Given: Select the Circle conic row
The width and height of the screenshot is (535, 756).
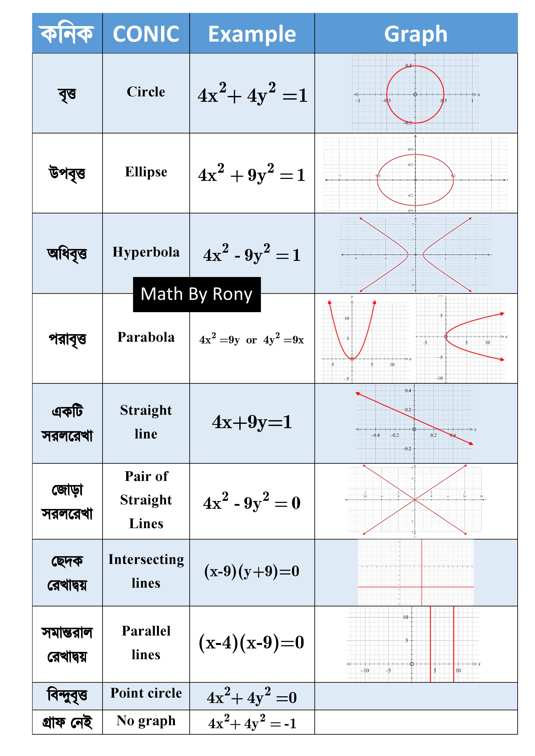Looking at the screenshot, I should click(267, 72).
